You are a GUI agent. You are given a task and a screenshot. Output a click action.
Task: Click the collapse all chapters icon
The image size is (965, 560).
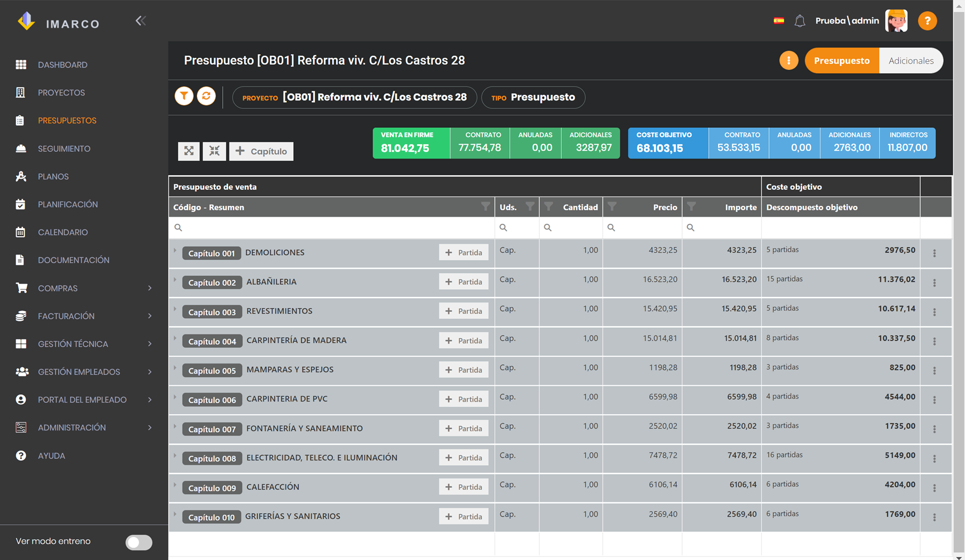pos(214,151)
